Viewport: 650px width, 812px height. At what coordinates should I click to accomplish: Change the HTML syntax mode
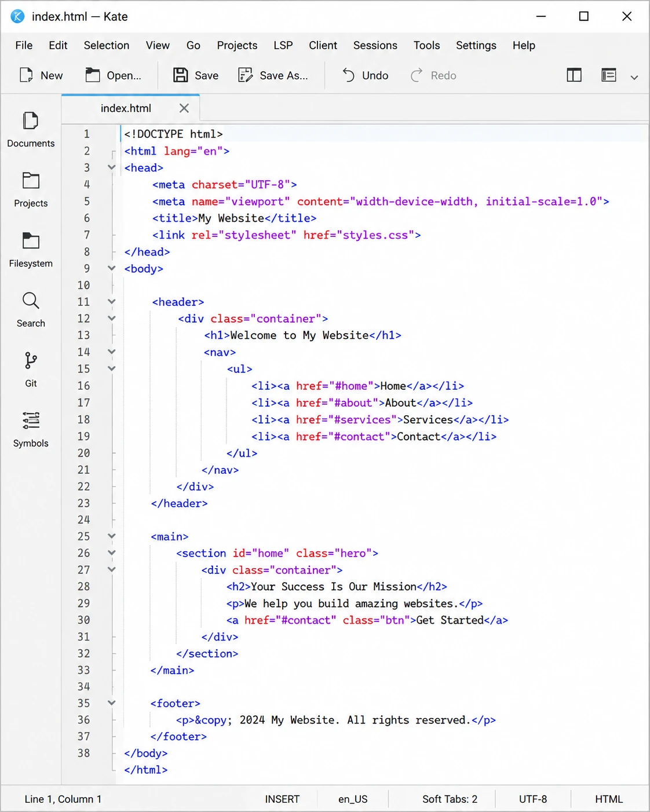pyautogui.click(x=609, y=799)
